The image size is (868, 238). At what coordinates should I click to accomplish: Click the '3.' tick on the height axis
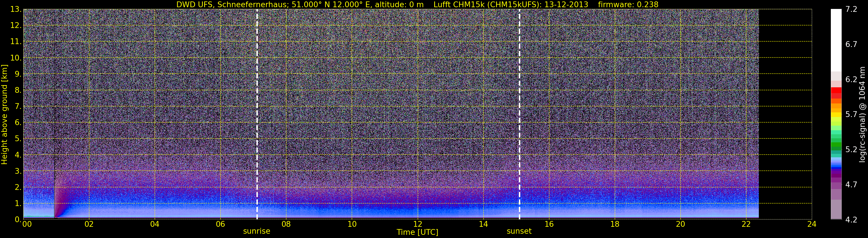coord(18,171)
